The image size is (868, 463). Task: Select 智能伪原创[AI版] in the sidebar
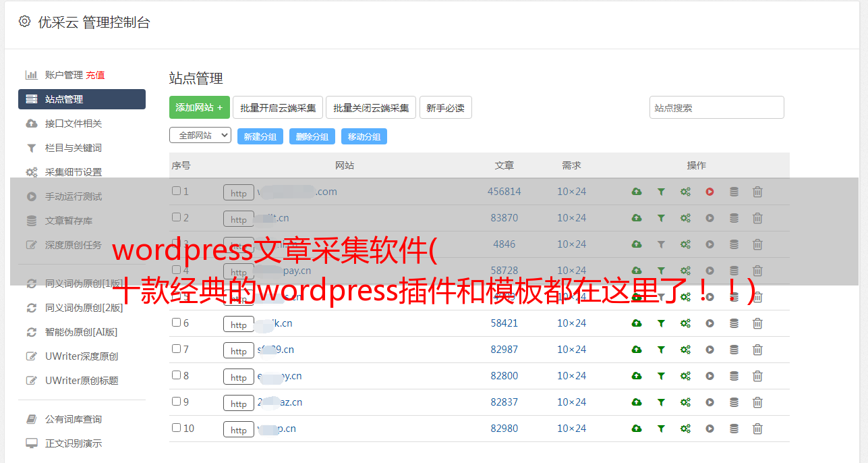[81, 332]
